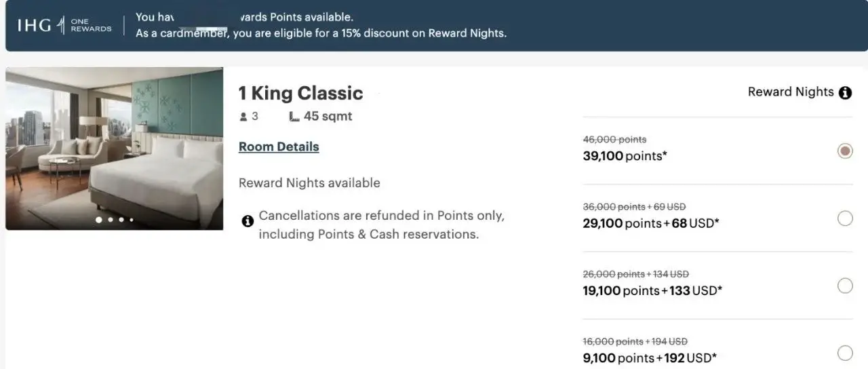Select the 39,100 points rate option
Screen dimensions: 868x369
coord(845,151)
